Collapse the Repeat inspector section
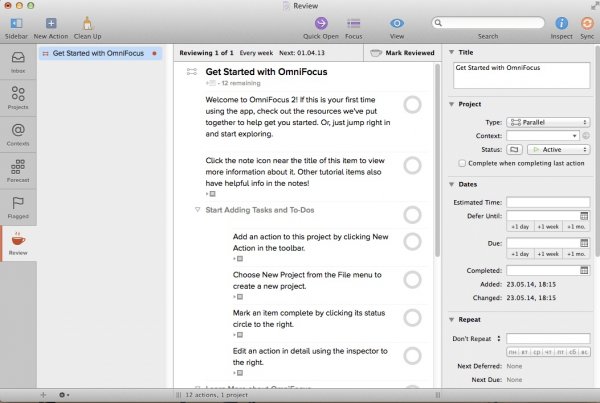 [452, 320]
